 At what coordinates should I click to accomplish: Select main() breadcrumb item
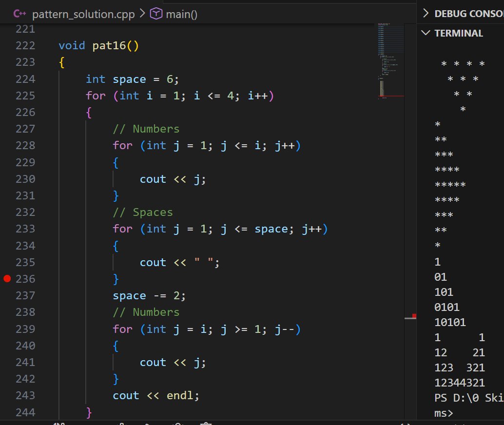point(182,14)
